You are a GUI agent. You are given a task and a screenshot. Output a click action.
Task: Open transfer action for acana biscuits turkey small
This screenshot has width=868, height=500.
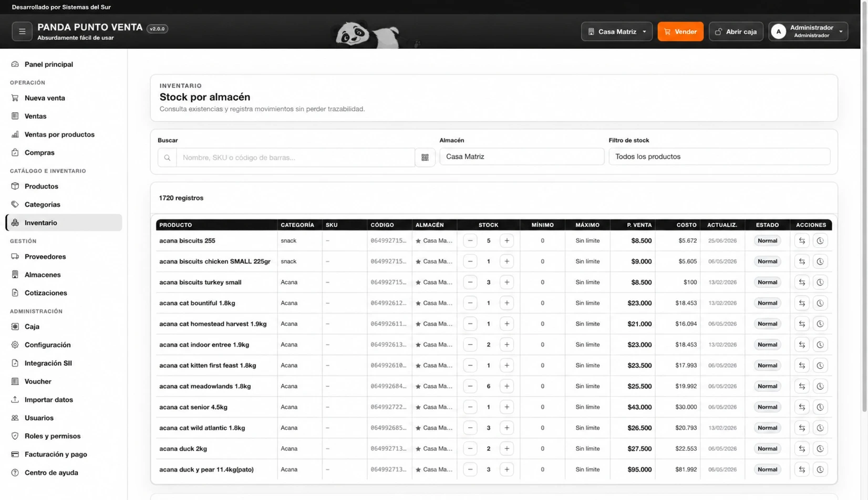[802, 282]
